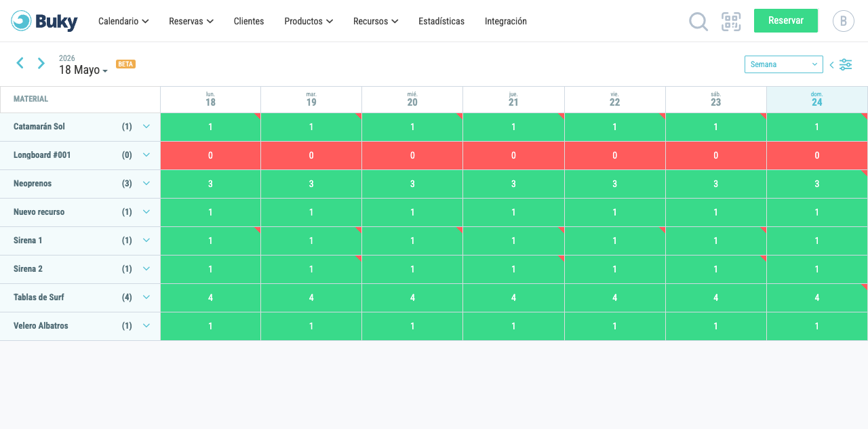Open the search magnifier icon
The height and width of the screenshot is (429, 868).
click(698, 22)
